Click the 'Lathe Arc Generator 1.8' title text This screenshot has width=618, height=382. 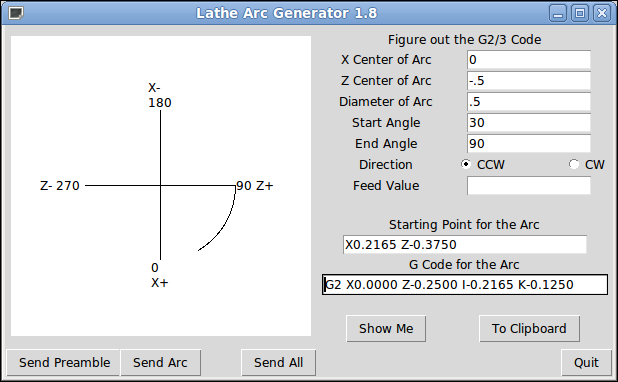click(287, 13)
